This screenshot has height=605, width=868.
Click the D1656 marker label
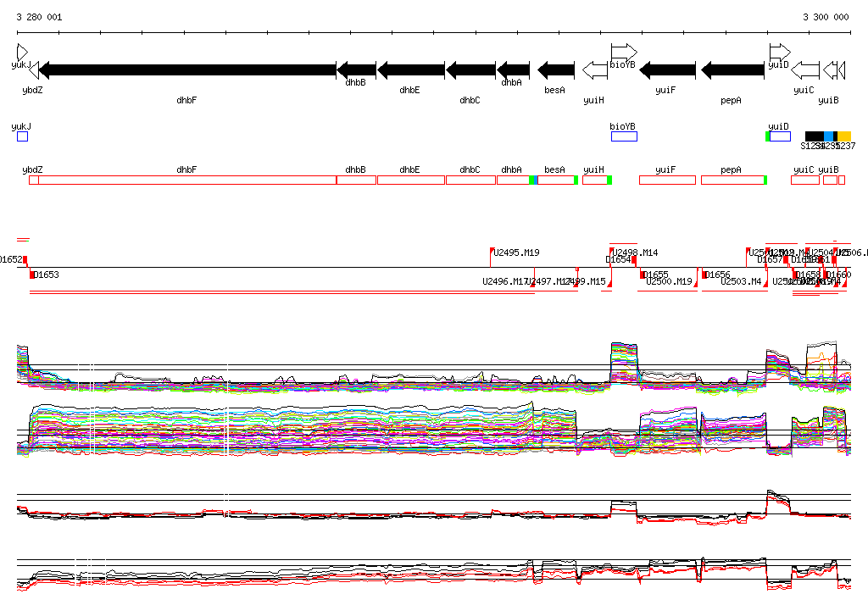pos(718,275)
